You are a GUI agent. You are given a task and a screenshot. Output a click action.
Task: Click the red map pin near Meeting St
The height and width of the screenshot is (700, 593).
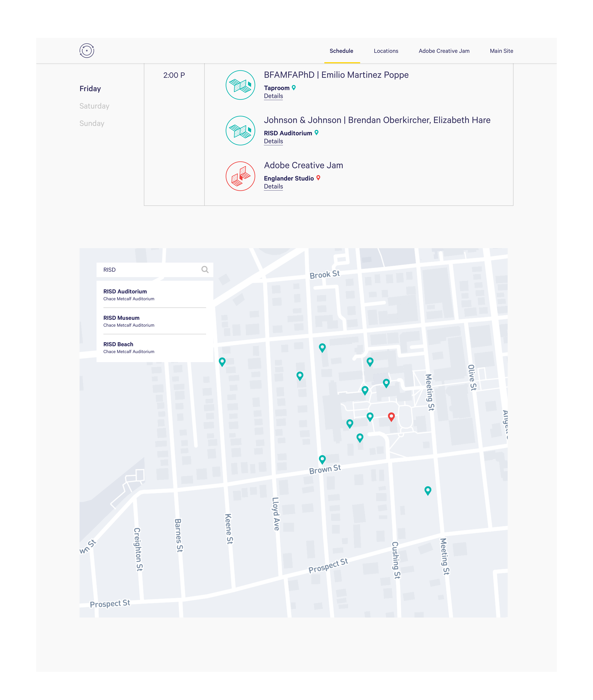[391, 417]
